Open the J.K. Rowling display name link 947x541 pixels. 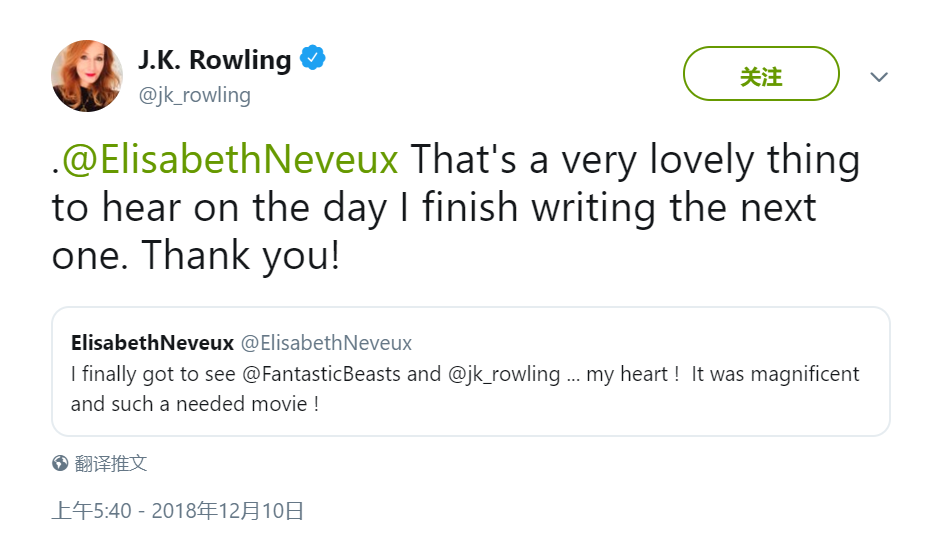pos(214,60)
